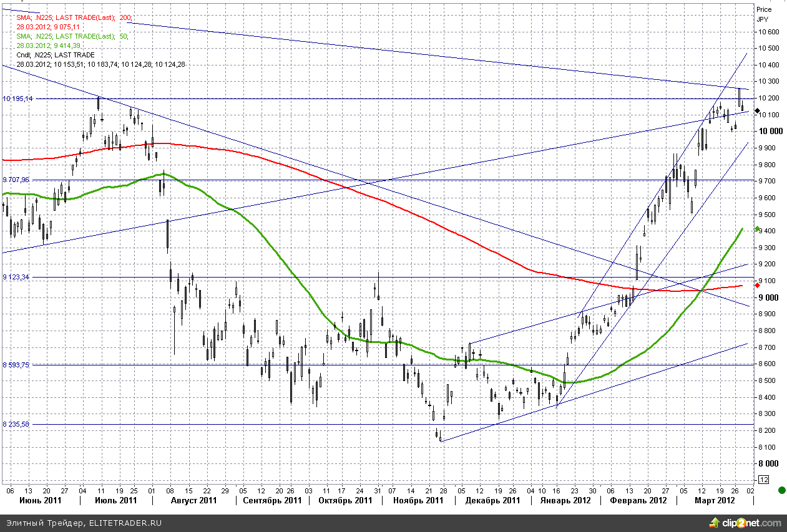The height and width of the screenshot is (532, 787).
Task: Click the bold '9 000' price axis label
Action: click(770, 297)
